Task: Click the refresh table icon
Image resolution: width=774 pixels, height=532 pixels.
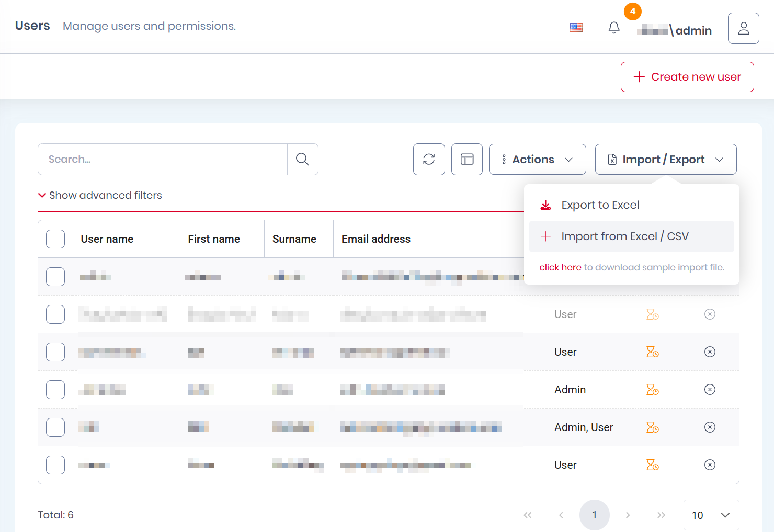Action: (x=429, y=160)
